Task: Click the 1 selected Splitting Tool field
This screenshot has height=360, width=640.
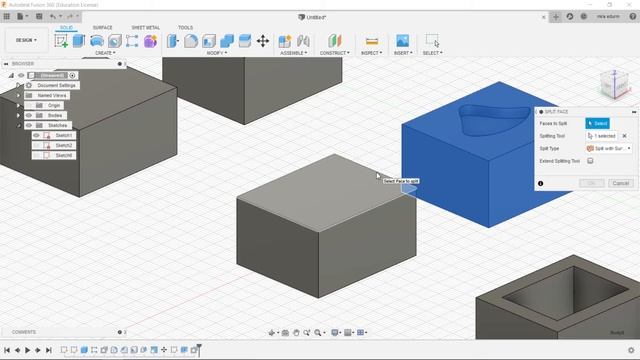Action: pyautogui.click(x=602, y=136)
